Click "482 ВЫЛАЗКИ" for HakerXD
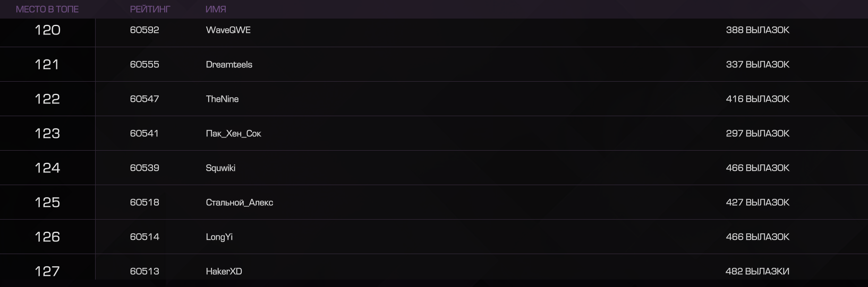868x287 pixels. [758, 272]
